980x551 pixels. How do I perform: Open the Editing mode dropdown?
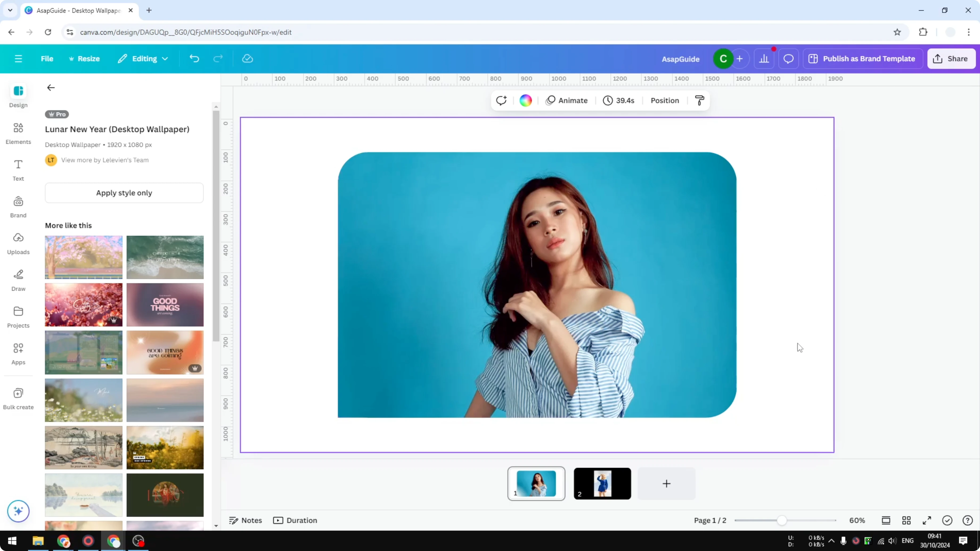pyautogui.click(x=143, y=58)
